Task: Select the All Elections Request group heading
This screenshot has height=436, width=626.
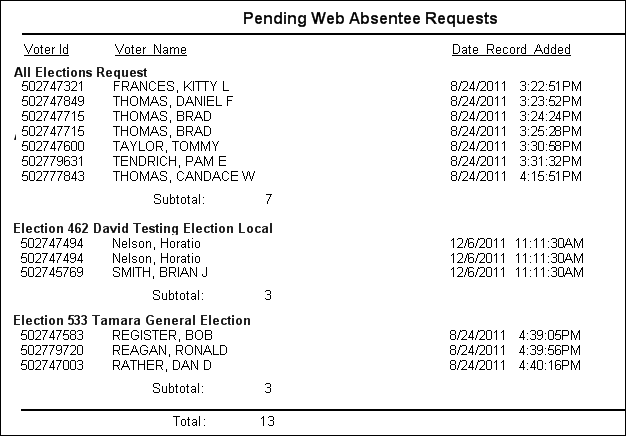Action: (80, 72)
